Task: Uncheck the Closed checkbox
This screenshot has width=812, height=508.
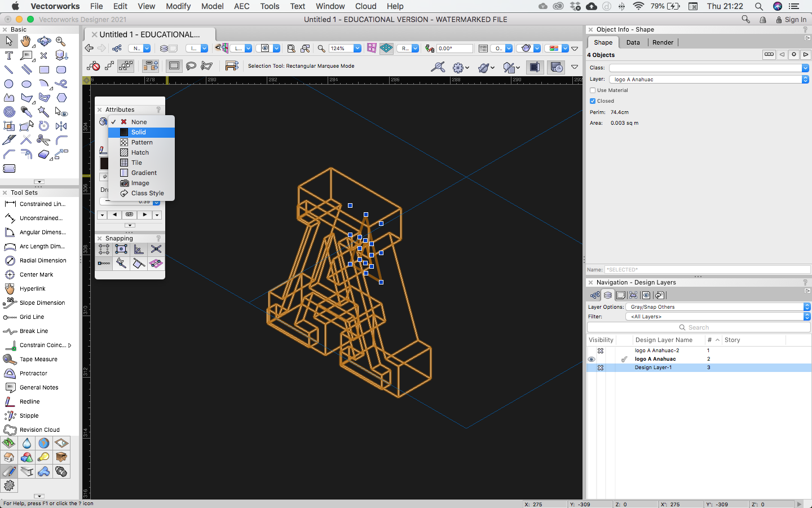Action: (593, 101)
